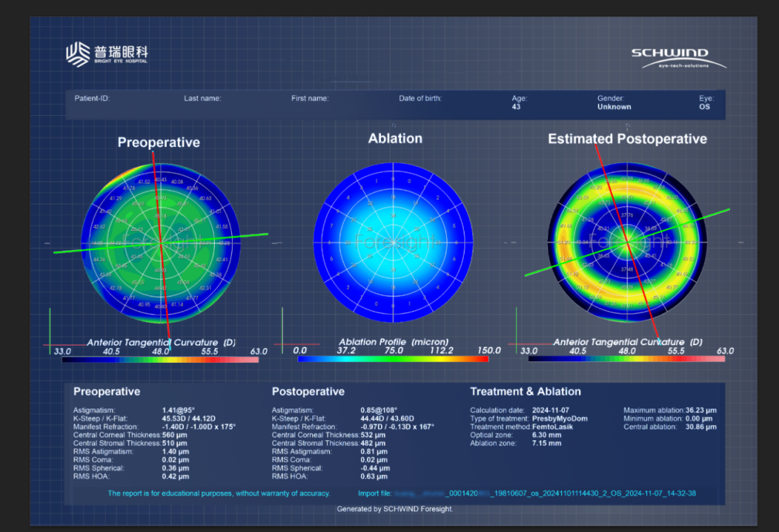Select preoperative astigmatism value '1.41@95°'
The width and height of the screenshot is (779, 532).
coord(179,411)
